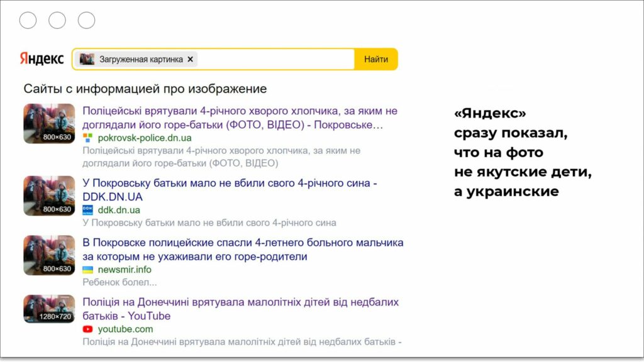Open the 1280×720 YouTube result thumbnail

click(49, 309)
